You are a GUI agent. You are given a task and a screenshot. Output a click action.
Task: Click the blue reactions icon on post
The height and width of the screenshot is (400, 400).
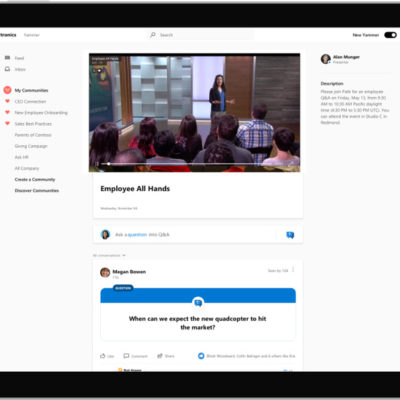pyautogui.click(x=201, y=356)
